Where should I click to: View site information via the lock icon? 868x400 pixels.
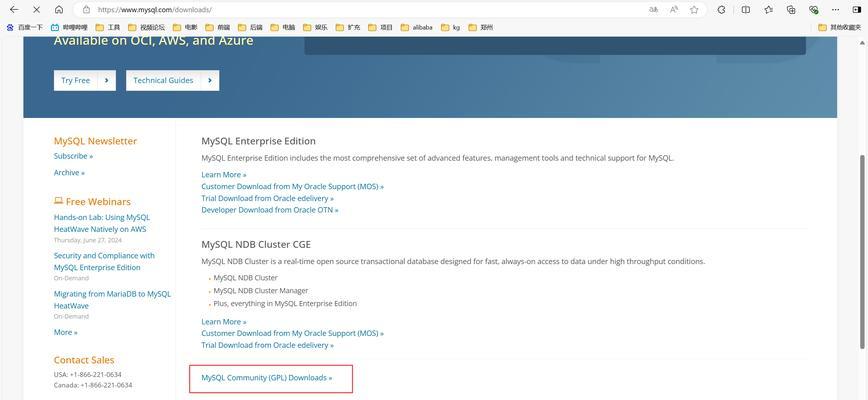86,9
